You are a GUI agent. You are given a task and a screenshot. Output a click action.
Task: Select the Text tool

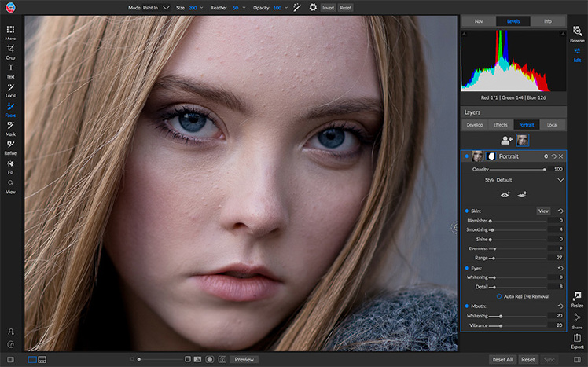[10, 72]
